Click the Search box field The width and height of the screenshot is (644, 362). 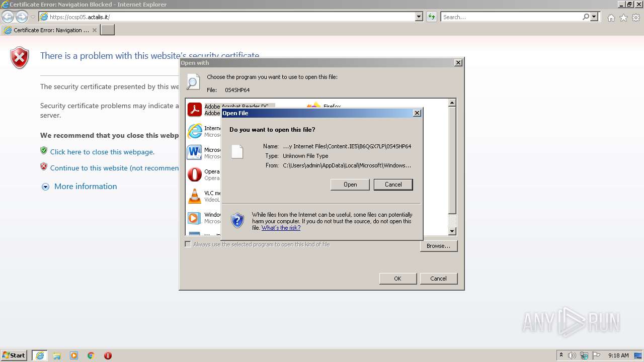511,17
